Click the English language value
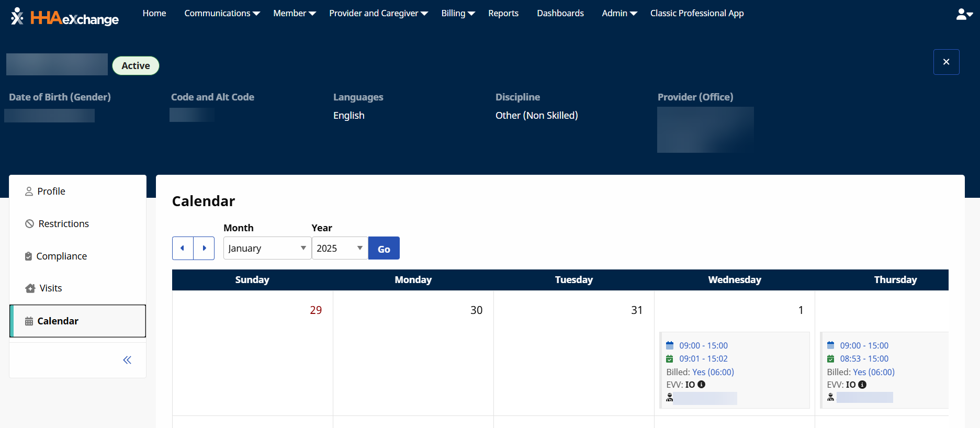 [x=349, y=116]
